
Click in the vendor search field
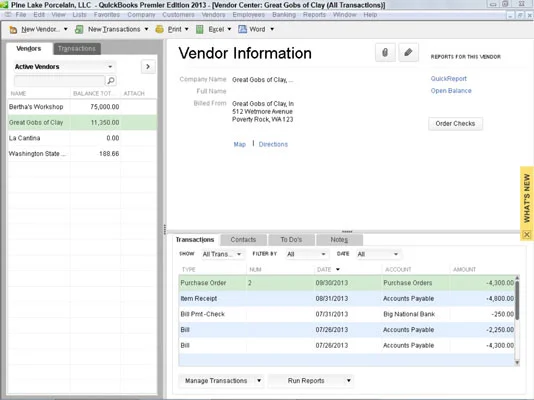click(59, 81)
